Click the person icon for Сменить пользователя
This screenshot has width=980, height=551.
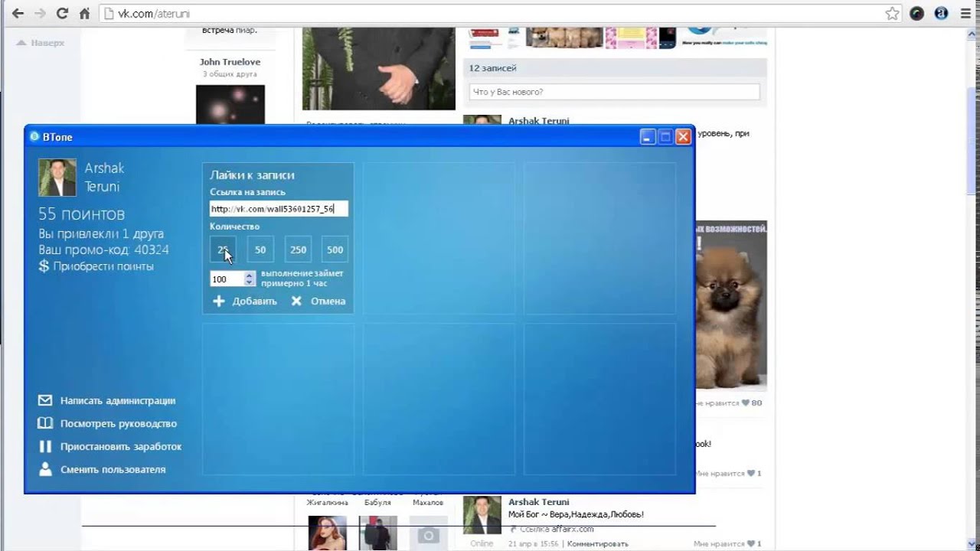point(45,469)
